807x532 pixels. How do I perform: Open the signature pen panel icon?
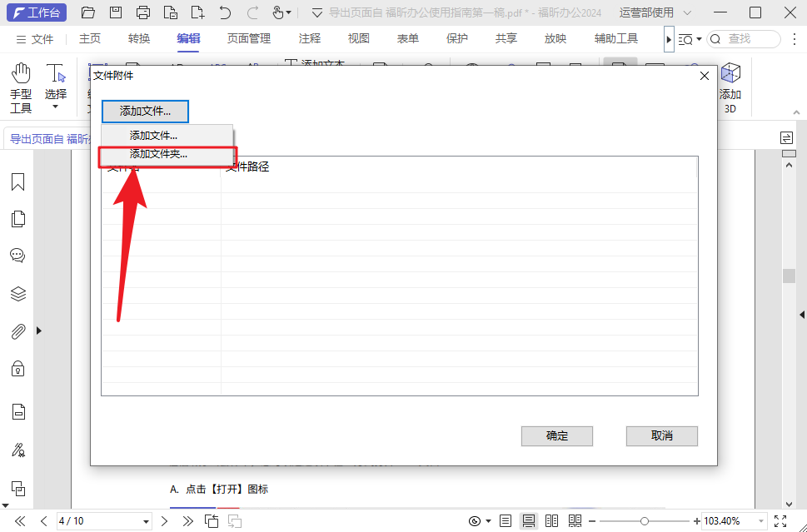point(18,450)
